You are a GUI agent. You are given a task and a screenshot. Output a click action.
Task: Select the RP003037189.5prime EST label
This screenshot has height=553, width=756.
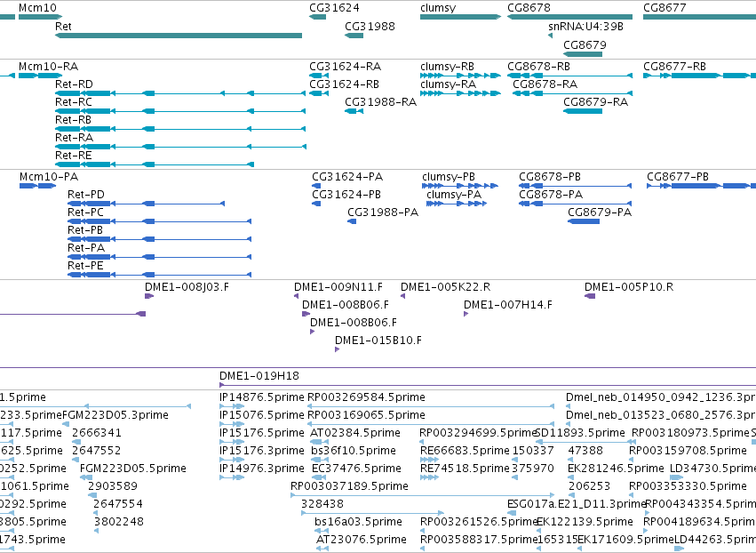pyautogui.click(x=349, y=486)
